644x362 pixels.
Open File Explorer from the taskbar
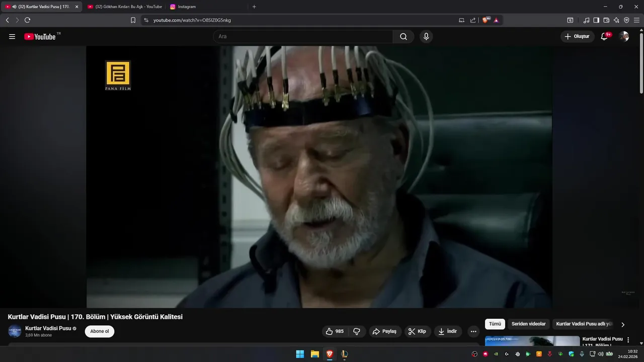(x=314, y=354)
